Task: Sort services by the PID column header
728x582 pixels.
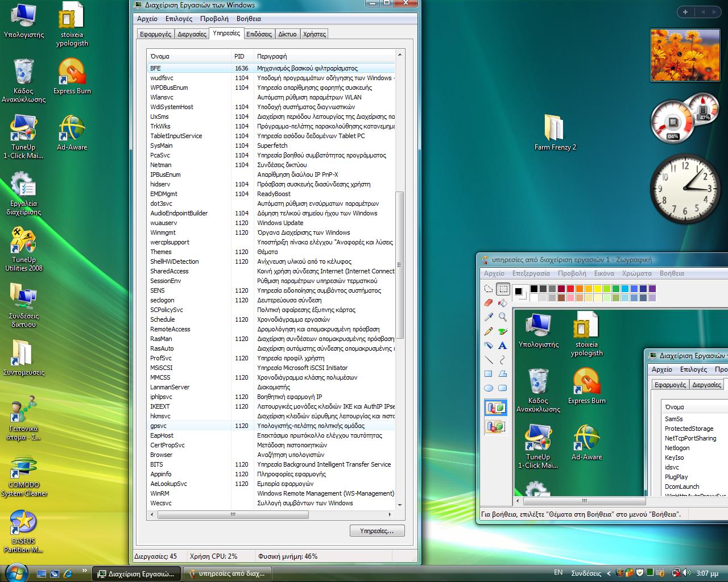Action: click(x=242, y=56)
